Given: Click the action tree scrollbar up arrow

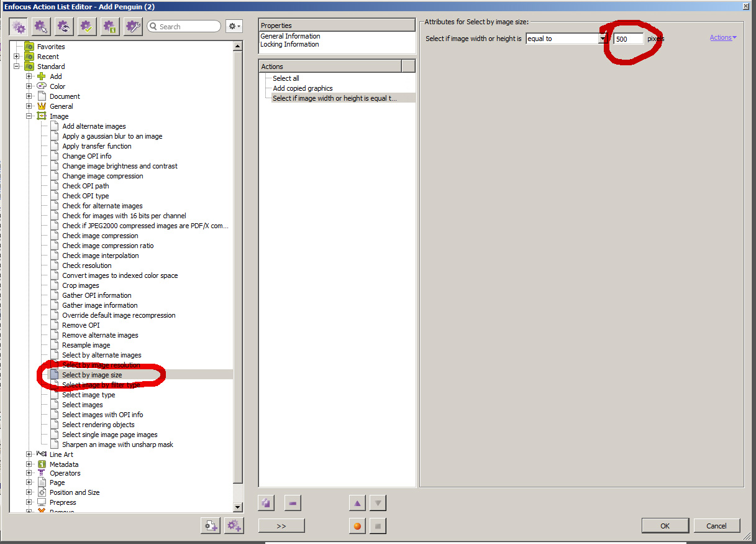Looking at the screenshot, I should [238, 46].
